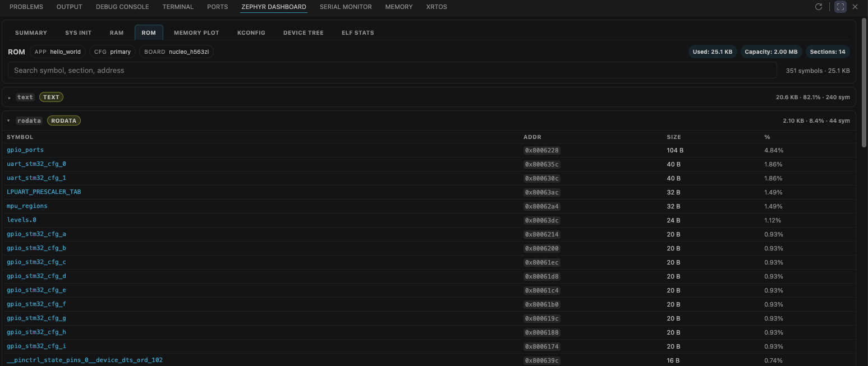Click the refresh icon in panel header
The image size is (868, 366).
tap(819, 7)
